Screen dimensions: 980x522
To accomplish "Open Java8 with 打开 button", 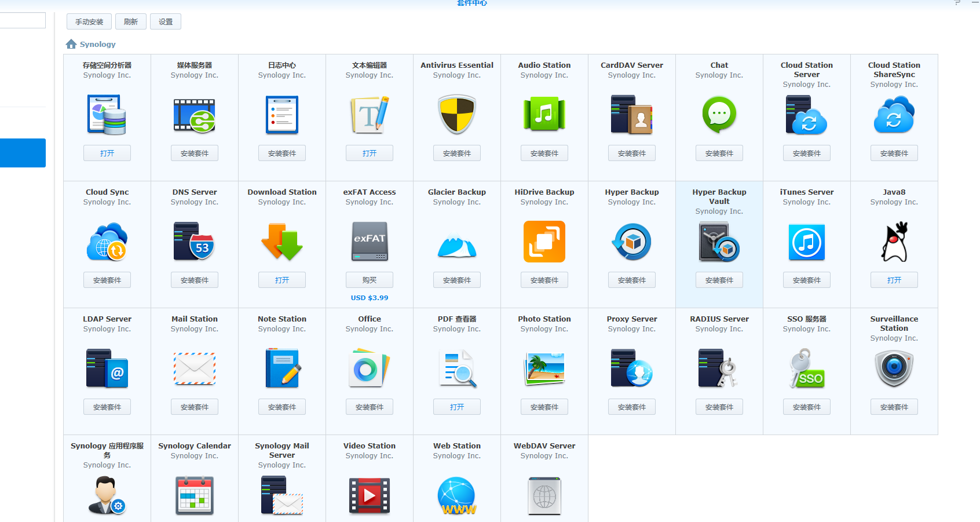I will click(894, 280).
